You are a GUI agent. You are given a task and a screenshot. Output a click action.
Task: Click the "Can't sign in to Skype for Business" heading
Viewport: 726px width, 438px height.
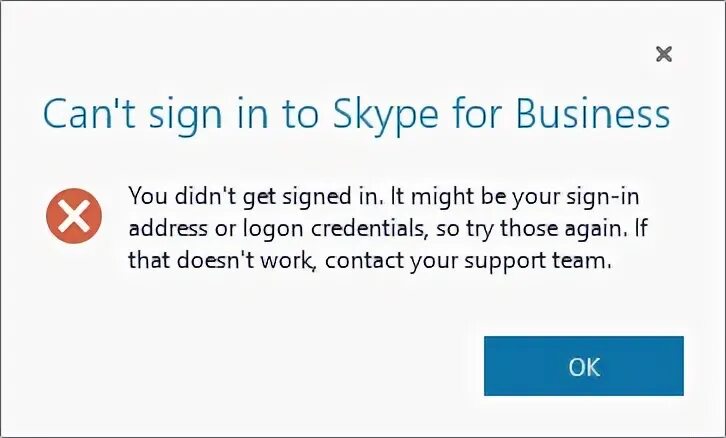tap(356, 116)
